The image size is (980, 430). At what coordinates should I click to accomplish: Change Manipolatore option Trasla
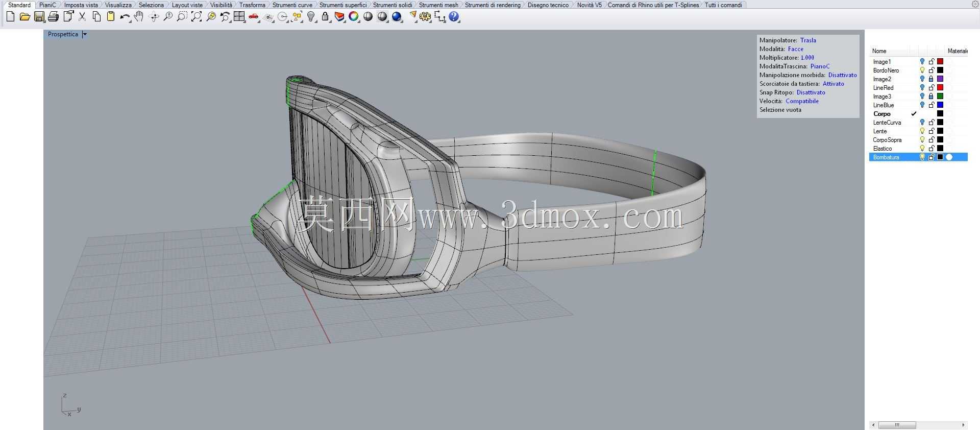(808, 40)
